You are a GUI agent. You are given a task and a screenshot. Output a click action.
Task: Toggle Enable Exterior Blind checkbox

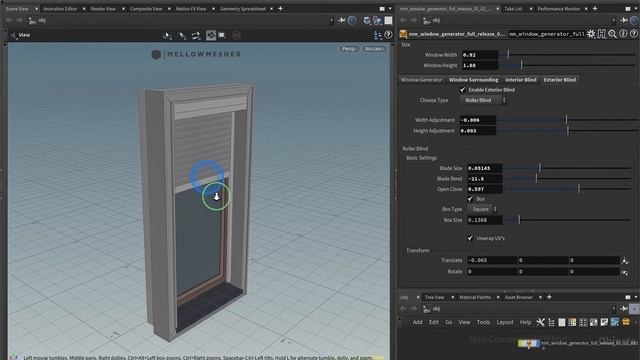coord(462,90)
